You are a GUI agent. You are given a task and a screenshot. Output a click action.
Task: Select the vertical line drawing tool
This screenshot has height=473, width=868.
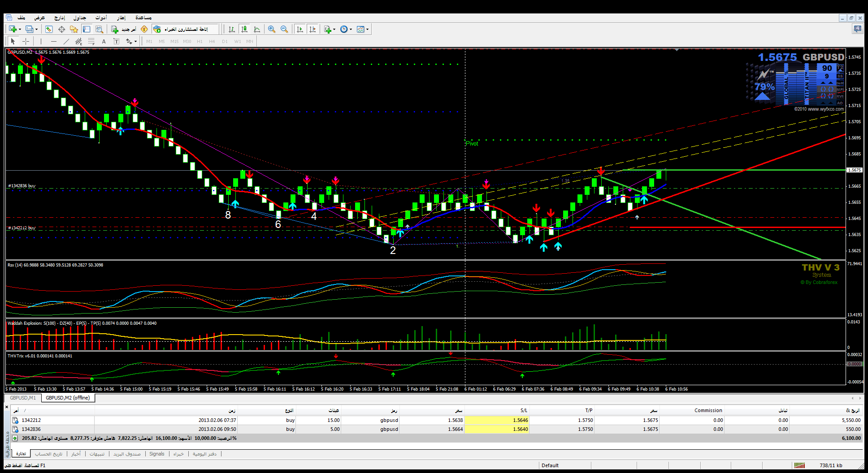point(41,41)
